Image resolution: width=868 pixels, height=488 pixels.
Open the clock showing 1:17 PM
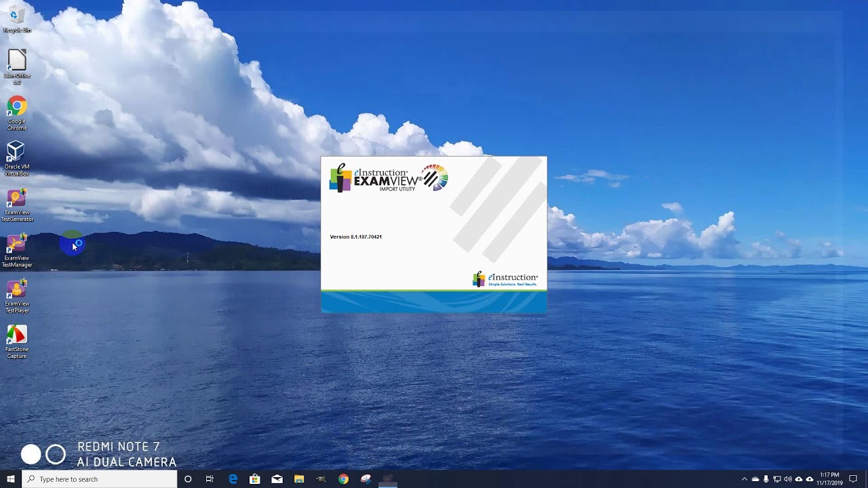tap(830, 479)
